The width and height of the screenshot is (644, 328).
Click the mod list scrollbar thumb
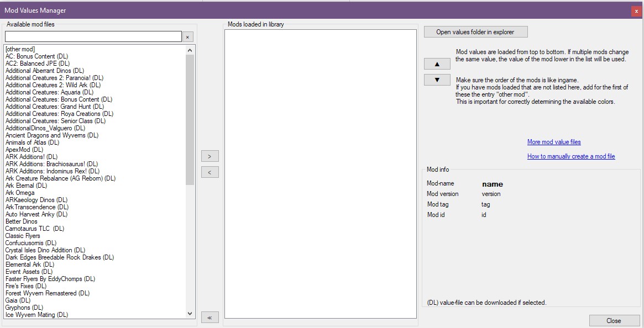coord(190,119)
